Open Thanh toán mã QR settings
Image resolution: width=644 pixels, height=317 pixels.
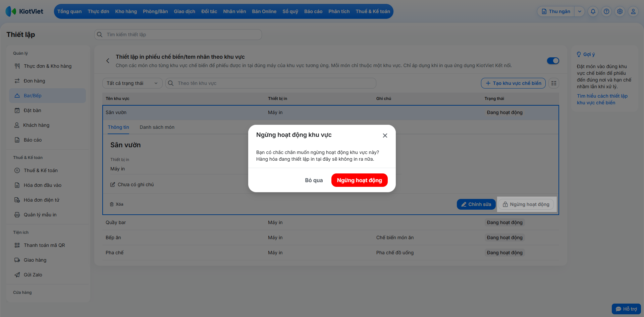[47, 245]
